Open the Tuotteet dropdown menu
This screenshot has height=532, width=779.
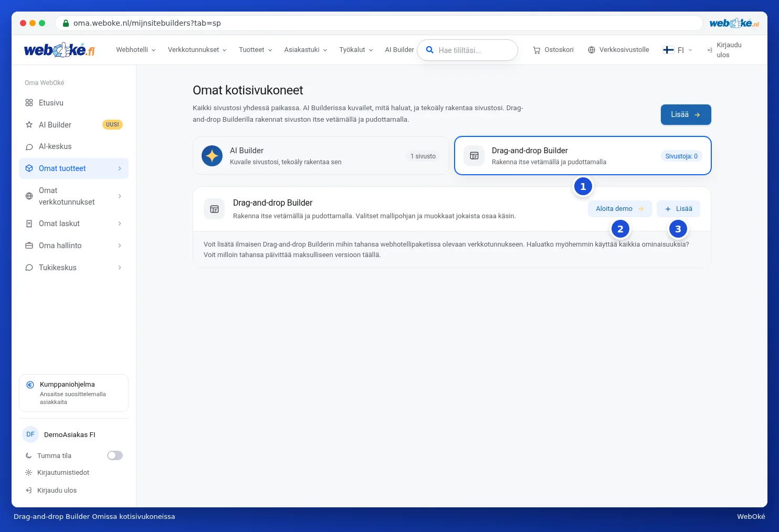256,50
